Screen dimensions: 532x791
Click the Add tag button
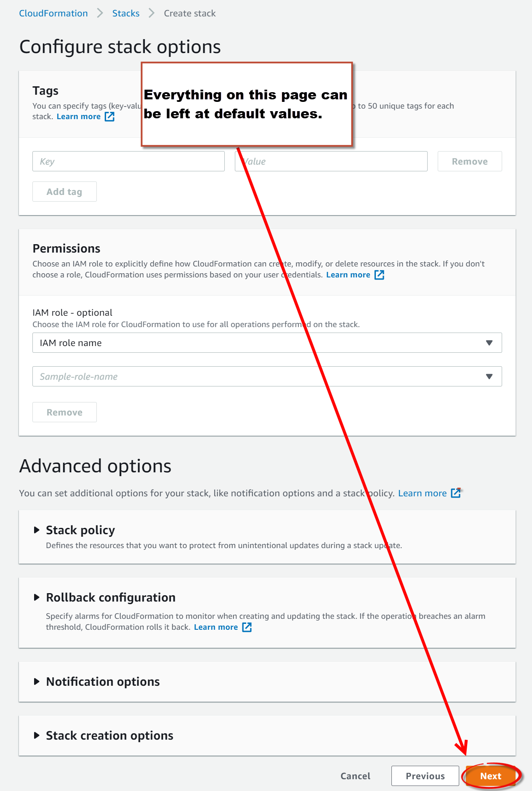point(64,192)
